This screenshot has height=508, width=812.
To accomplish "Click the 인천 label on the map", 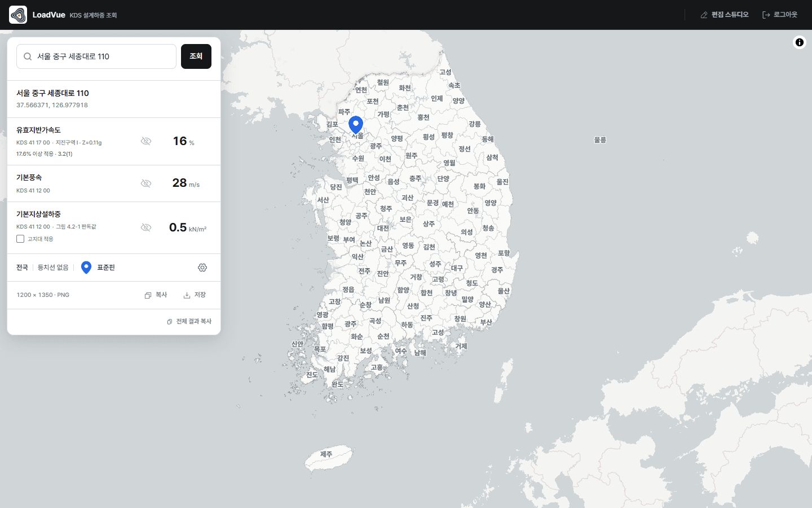I will (x=335, y=139).
